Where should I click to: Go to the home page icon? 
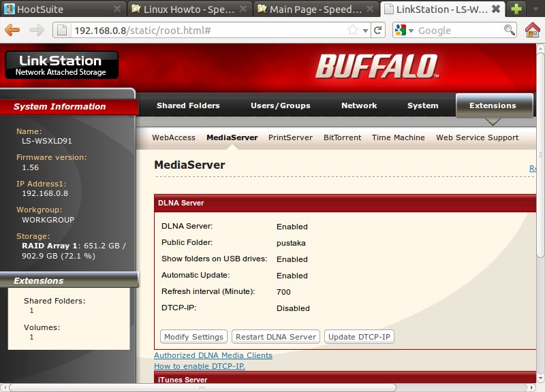click(x=533, y=30)
